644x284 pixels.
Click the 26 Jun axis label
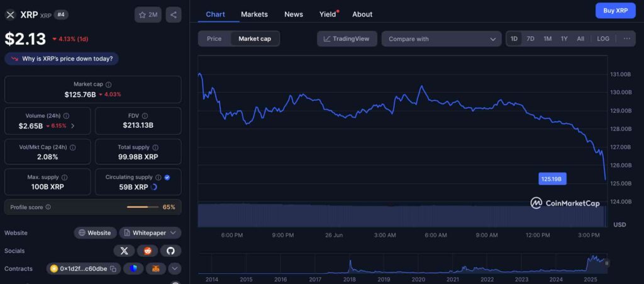[x=333, y=235]
